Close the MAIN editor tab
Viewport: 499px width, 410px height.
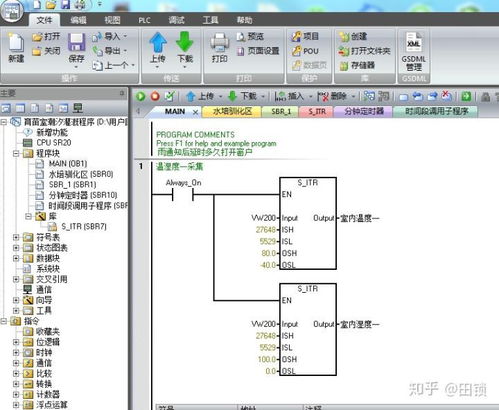point(196,112)
